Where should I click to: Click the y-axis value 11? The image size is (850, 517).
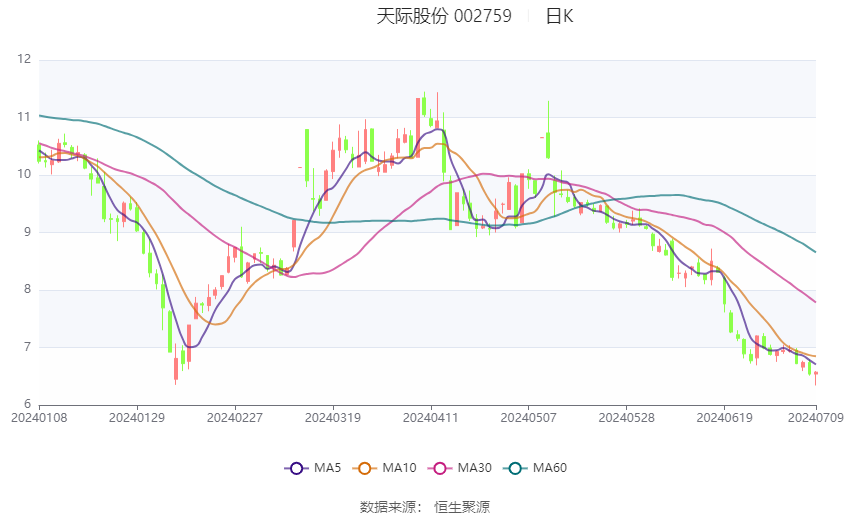[24, 117]
